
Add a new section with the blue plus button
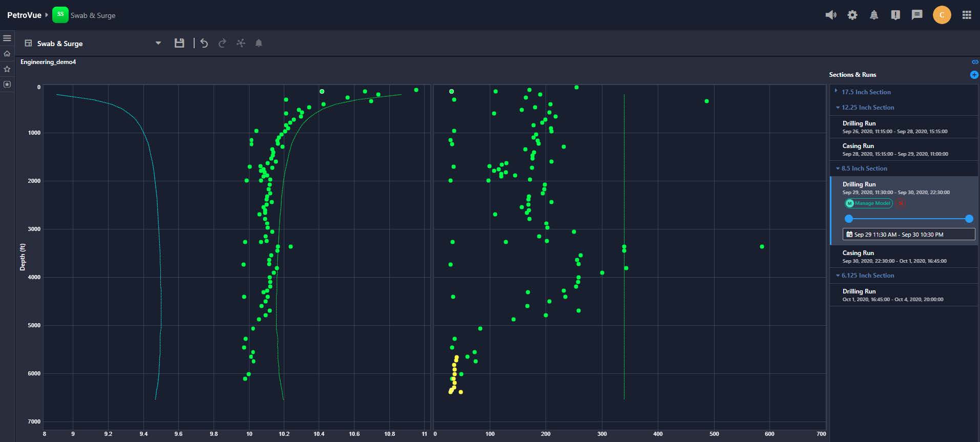coord(974,75)
